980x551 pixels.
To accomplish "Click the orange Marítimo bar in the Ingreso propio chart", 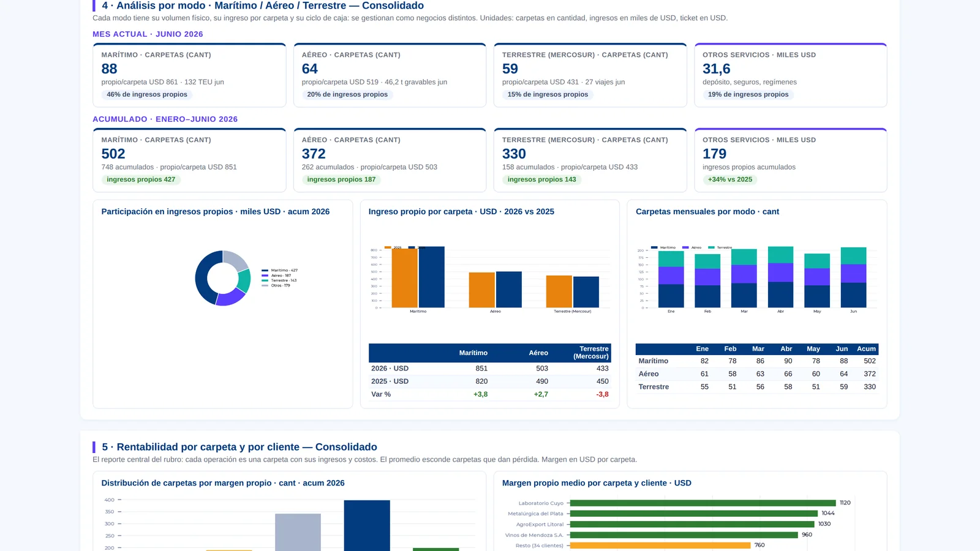I will [404, 278].
